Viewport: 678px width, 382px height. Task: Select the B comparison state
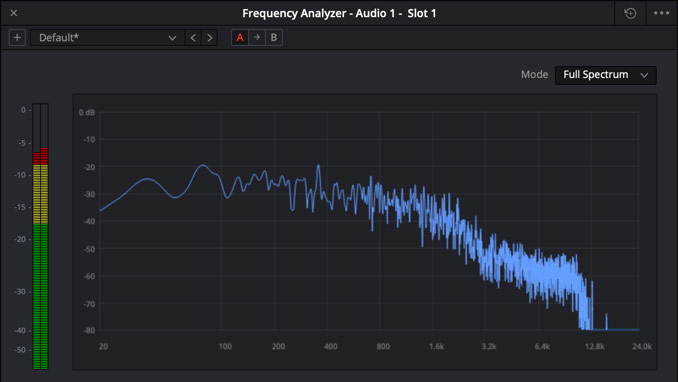click(274, 38)
